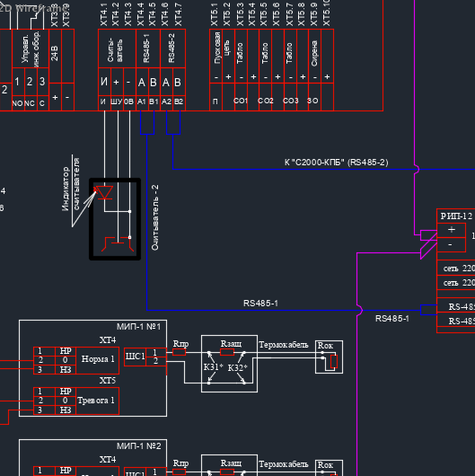475x476 pixels.
Task: Select the Rзащ resistor in the upper box
Action: pos(227,352)
